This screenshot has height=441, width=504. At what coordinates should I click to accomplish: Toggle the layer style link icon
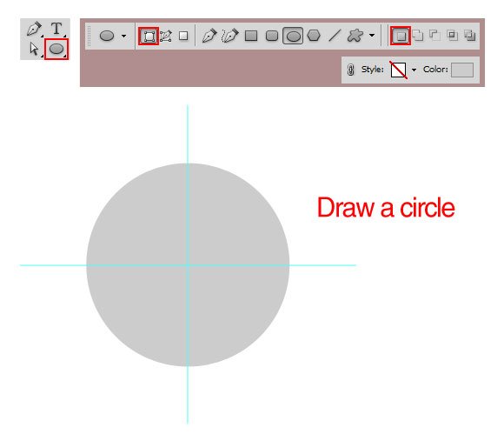point(351,70)
